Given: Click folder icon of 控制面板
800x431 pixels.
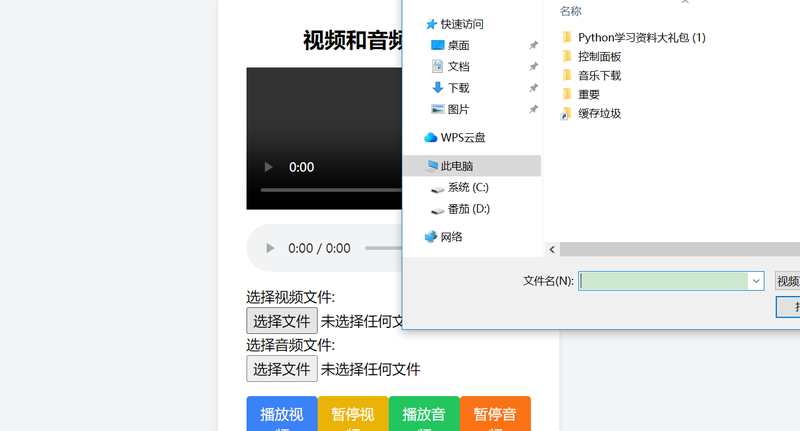Looking at the screenshot, I should [566, 56].
